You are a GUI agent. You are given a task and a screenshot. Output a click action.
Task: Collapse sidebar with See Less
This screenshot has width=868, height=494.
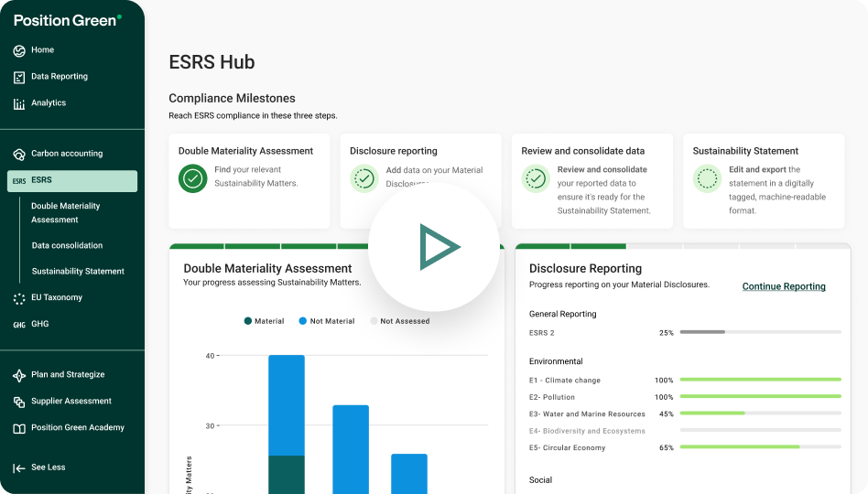pyautogui.click(x=39, y=467)
